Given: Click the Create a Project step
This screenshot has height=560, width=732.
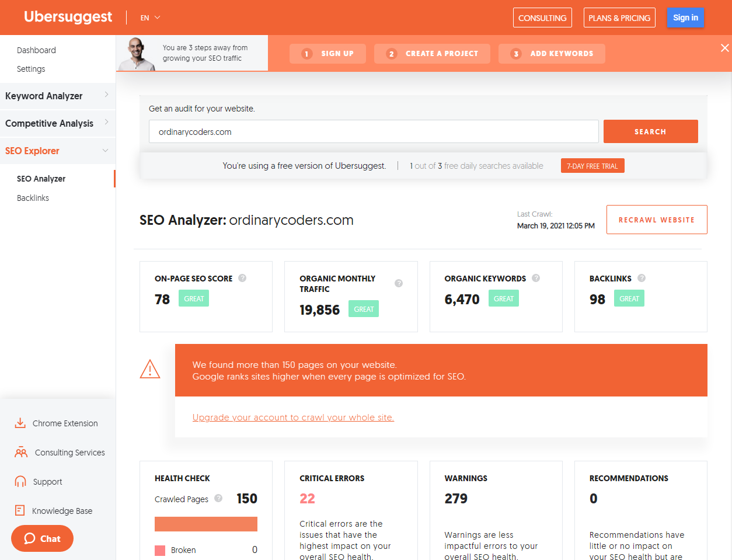Looking at the screenshot, I should pyautogui.click(x=432, y=54).
